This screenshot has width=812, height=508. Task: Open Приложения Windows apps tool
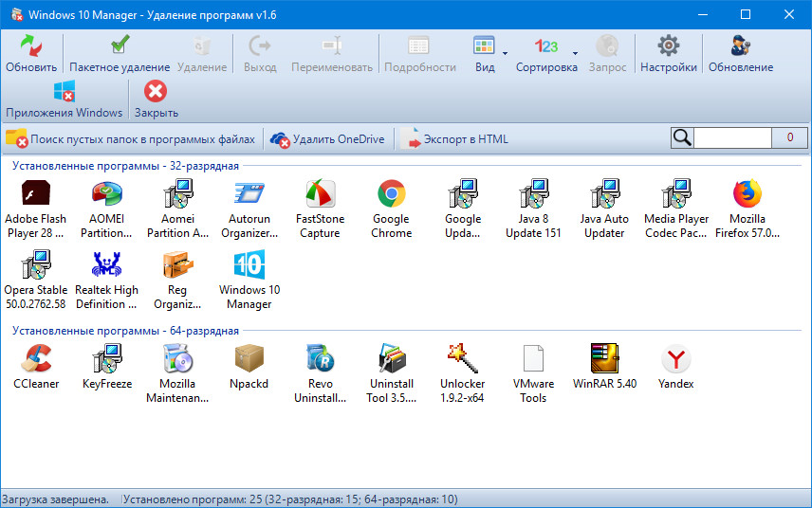click(x=65, y=99)
